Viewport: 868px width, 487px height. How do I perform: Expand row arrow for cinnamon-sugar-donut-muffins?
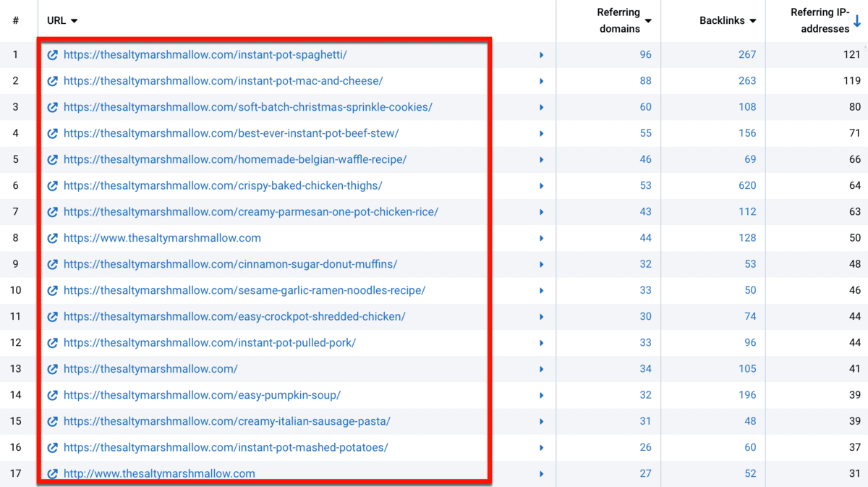point(541,264)
